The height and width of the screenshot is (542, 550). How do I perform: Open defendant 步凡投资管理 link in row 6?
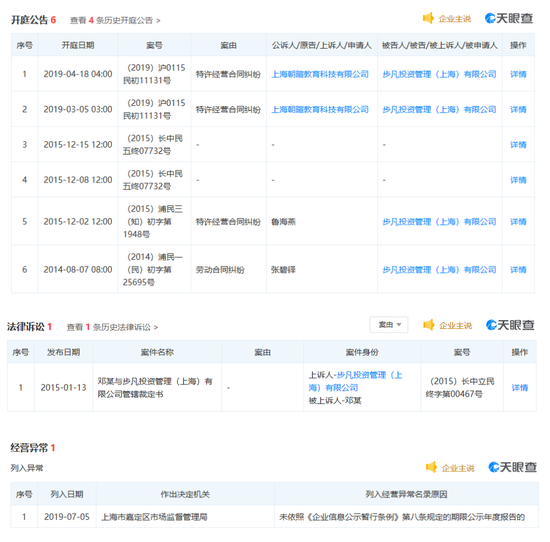click(439, 270)
